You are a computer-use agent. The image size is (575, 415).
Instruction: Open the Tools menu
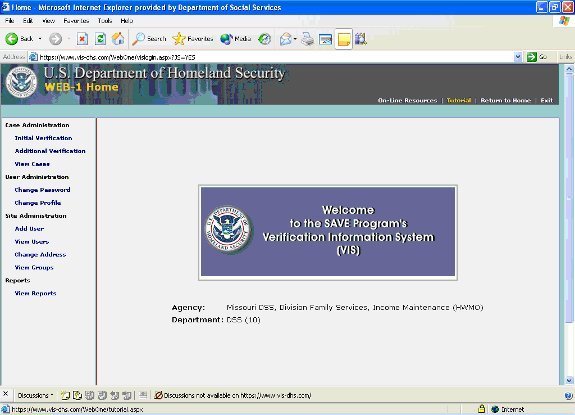pos(105,21)
